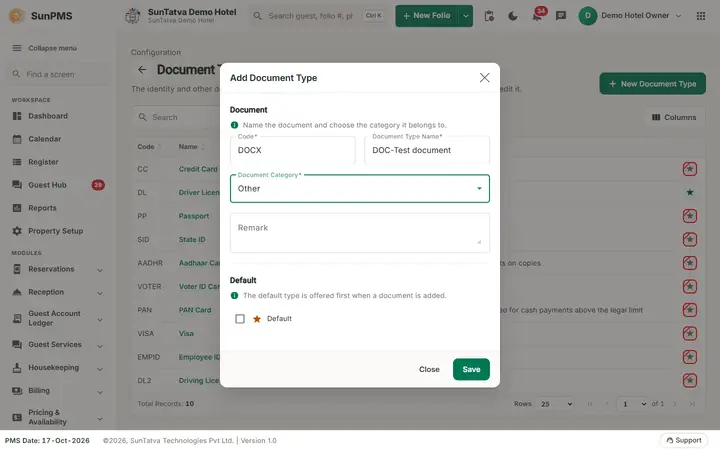Open the Columns chooser

click(x=674, y=117)
